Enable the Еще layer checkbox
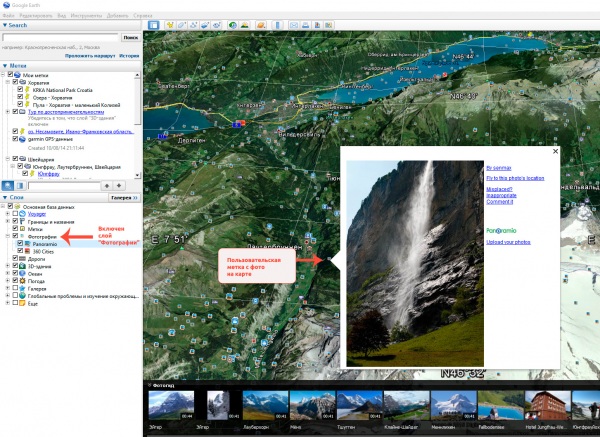The image size is (600, 437). [15, 303]
